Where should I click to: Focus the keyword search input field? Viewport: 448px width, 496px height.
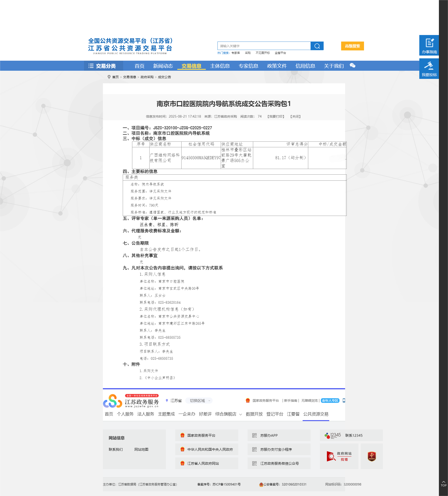(264, 46)
